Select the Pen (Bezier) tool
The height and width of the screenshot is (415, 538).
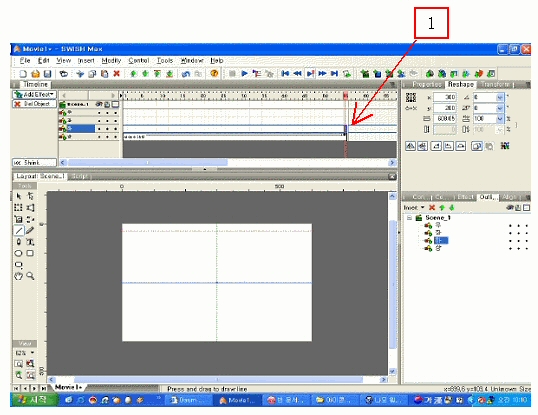point(19,242)
